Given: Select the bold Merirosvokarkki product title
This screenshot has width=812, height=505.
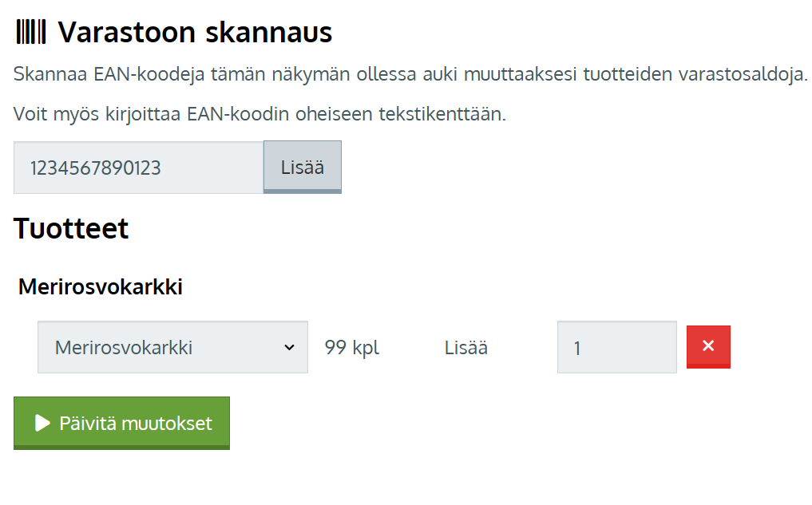Looking at the screenshot, I should [101, 287].
